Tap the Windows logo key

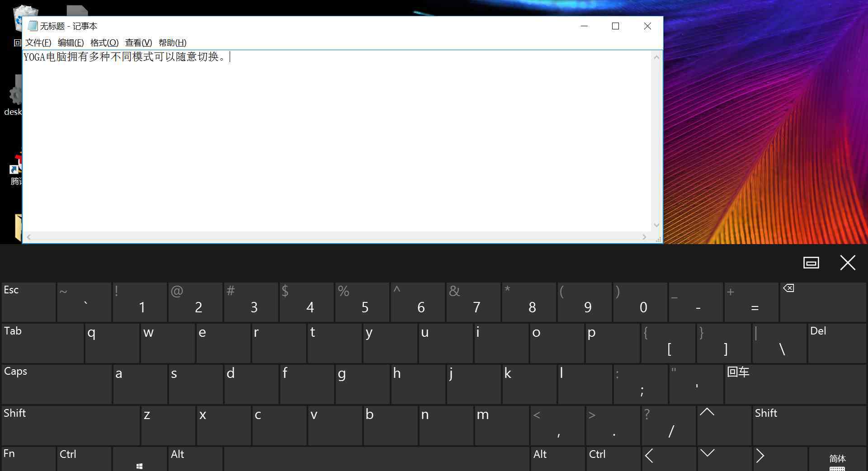(x=140, y=459)
